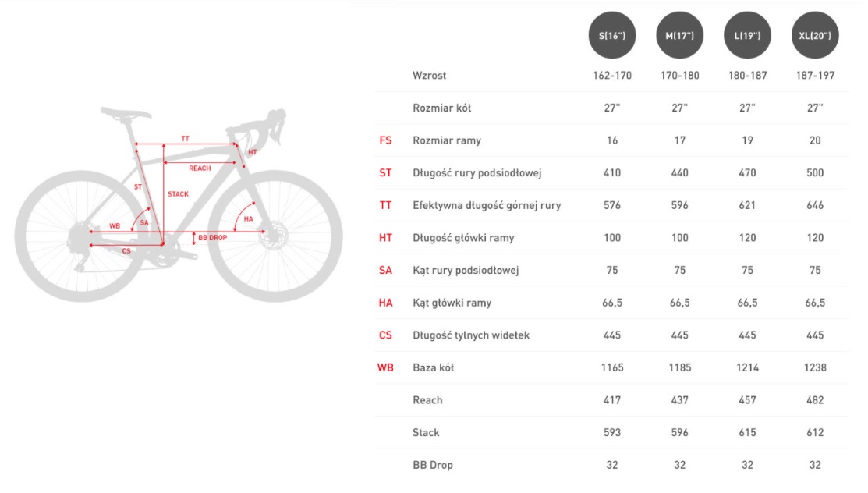This screenshot has width=868, height=493.
Task: Click the "Wzrost" row label
Action: coord(430,76)
